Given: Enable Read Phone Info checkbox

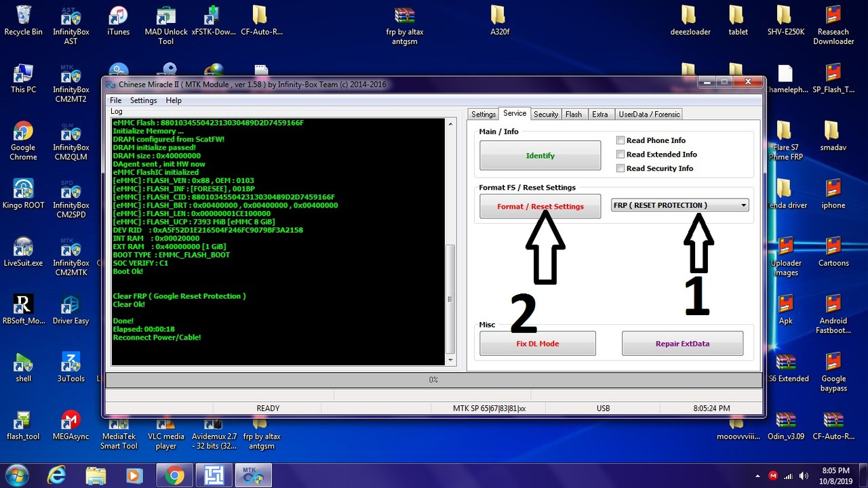Looking at the screenshot, I should [x=620, y=140].
